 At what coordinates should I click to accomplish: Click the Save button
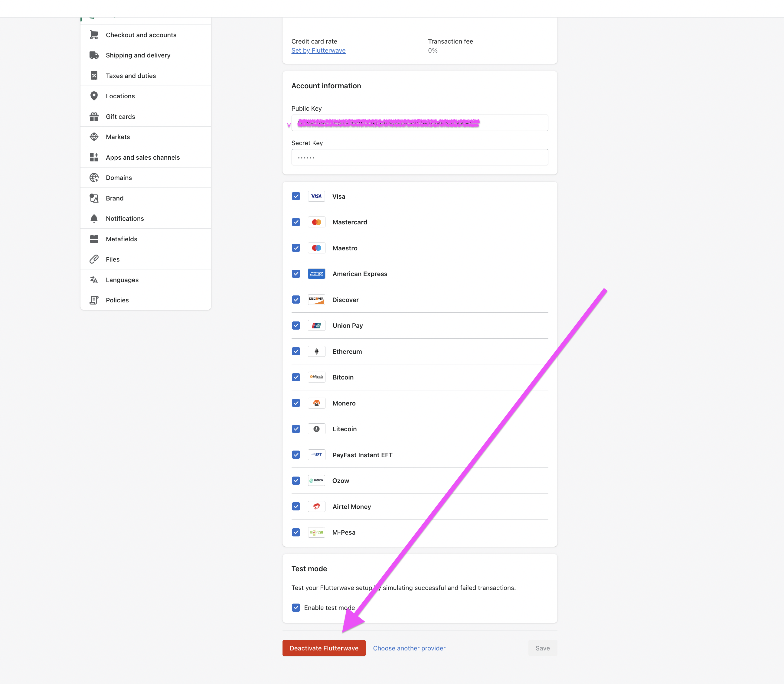point(543,648)
